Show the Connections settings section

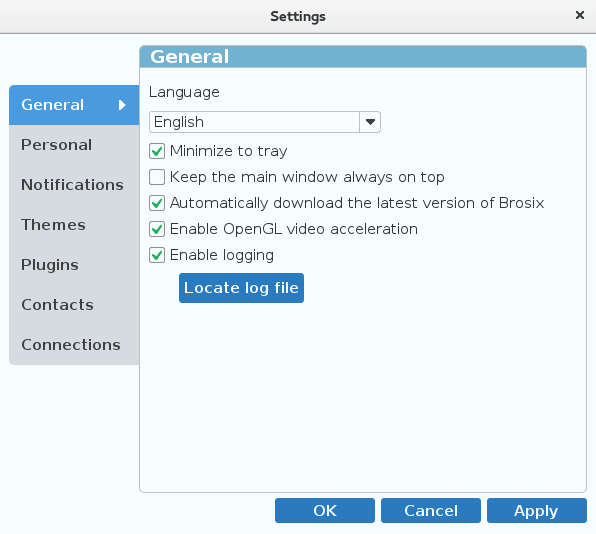[x=74, y=344]
